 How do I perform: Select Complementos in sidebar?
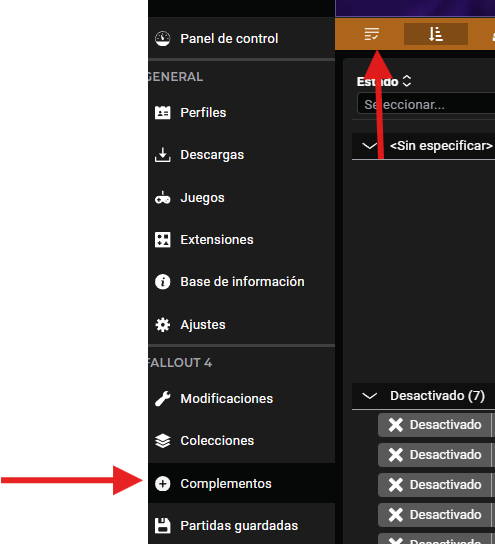coord(241,484)
